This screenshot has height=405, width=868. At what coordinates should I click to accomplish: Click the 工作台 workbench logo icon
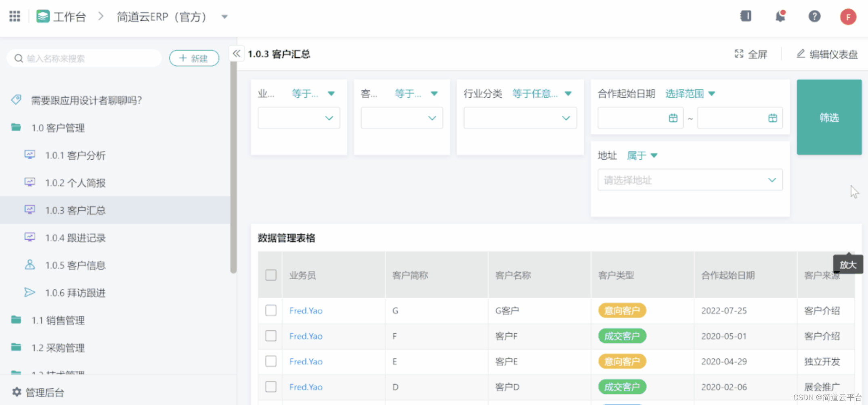pyautogui.click(x=43, y=17)
